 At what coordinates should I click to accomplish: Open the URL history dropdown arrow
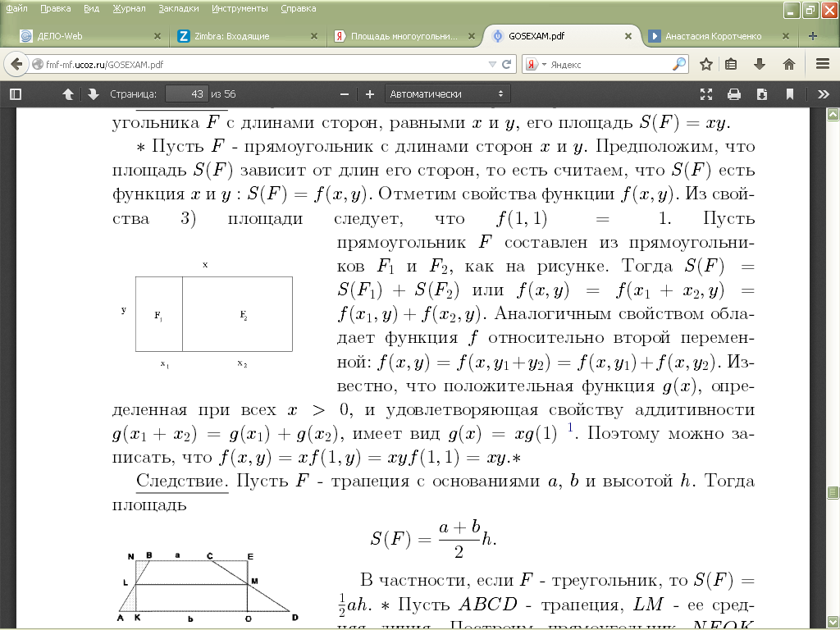[492, 64]
